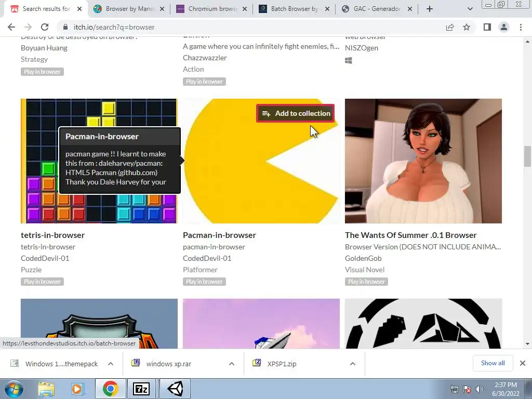The image size is (532, 399).
Task: Click 'Show all' downloads button
Action: (493, 363)
